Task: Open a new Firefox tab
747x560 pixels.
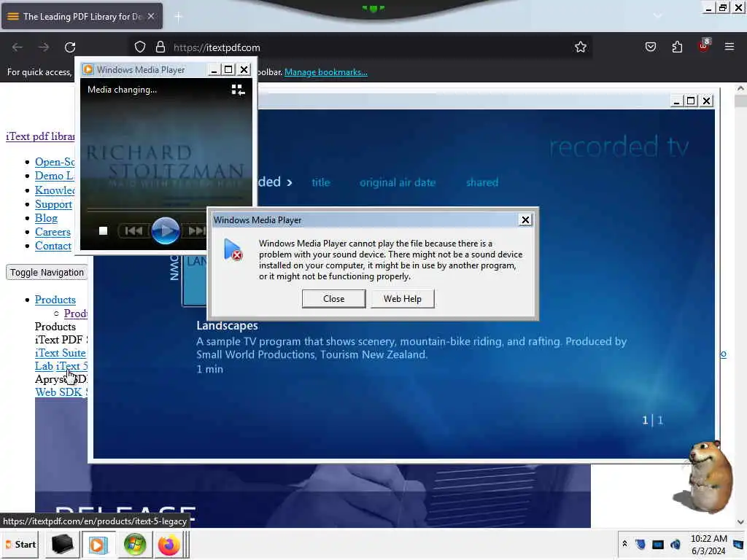Action: pyautogui.click(x=178, y=17)
